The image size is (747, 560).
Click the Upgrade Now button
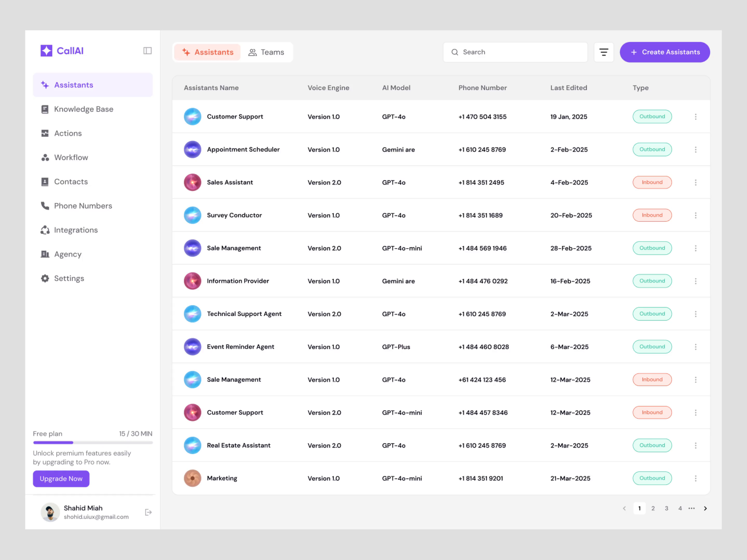pyautogui.click(x=61, y=478)
